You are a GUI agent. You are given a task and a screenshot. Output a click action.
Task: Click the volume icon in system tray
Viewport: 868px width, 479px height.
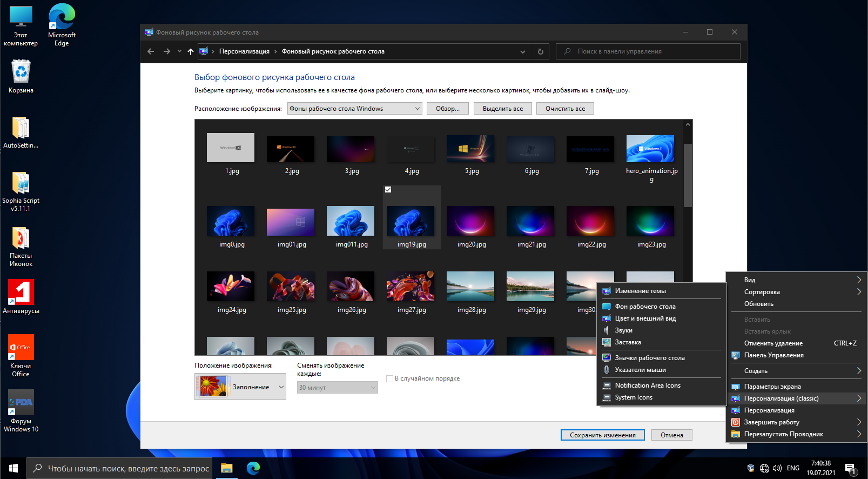coord(777,468)
